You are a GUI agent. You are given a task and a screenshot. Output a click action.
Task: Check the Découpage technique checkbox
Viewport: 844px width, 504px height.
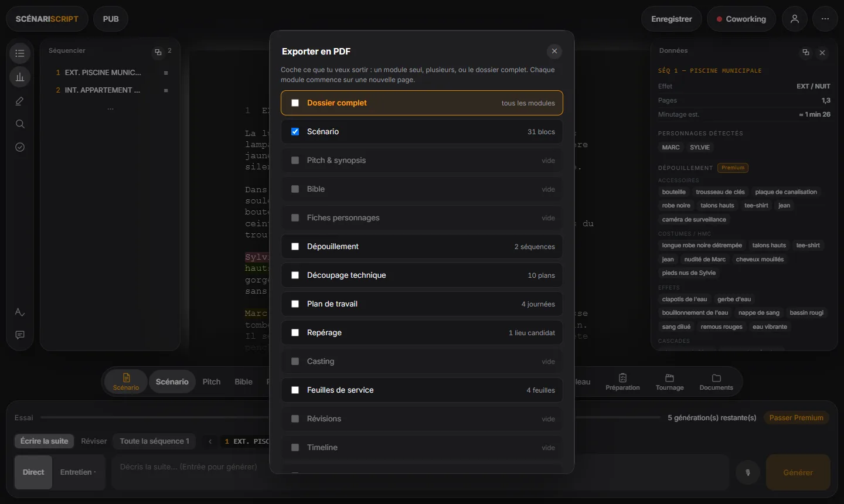(295, 275)
